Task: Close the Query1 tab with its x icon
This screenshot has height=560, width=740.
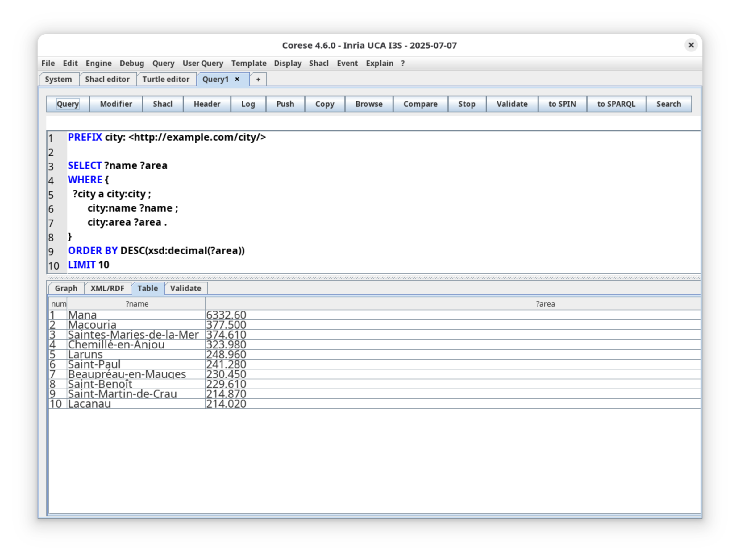Action: (x=237, y=79)
